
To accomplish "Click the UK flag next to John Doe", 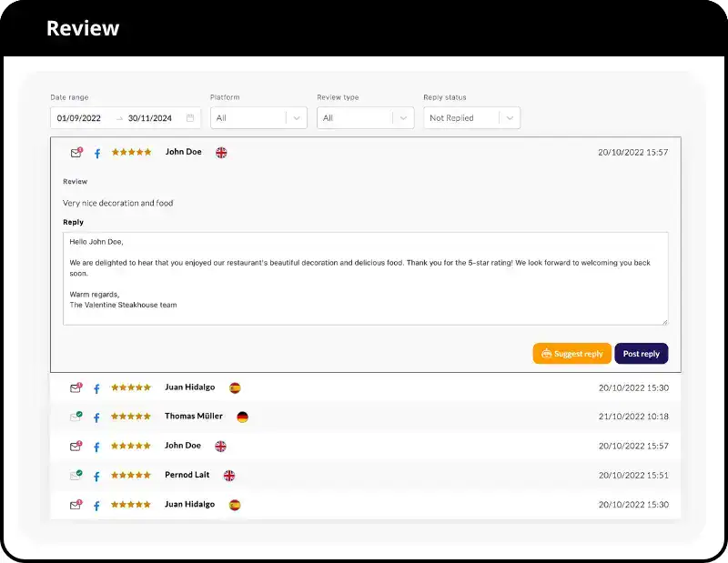I will pyautogui.click(x=220, y=152).
